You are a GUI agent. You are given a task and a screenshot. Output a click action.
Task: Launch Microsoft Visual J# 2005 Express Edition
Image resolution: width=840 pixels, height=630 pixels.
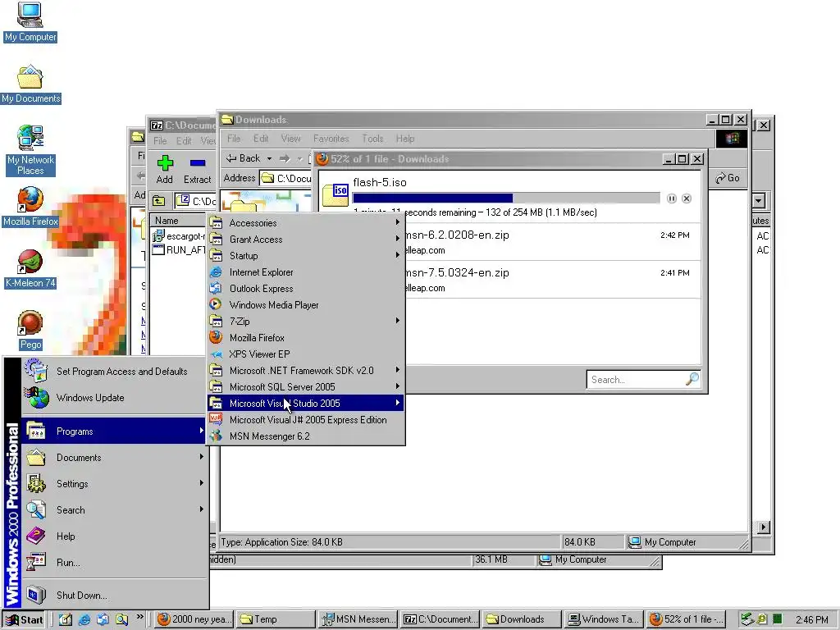[x=305, y=419]
